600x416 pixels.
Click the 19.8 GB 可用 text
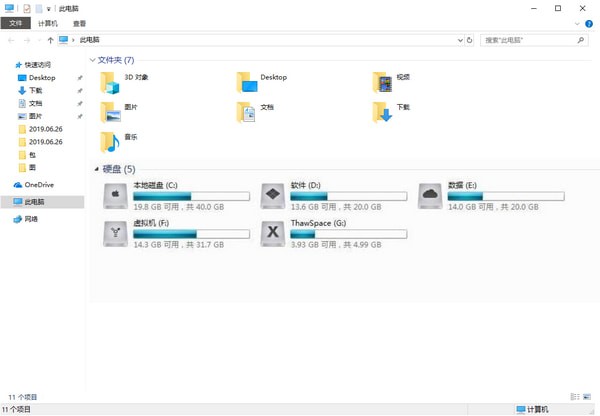click(x=156, y=207)
